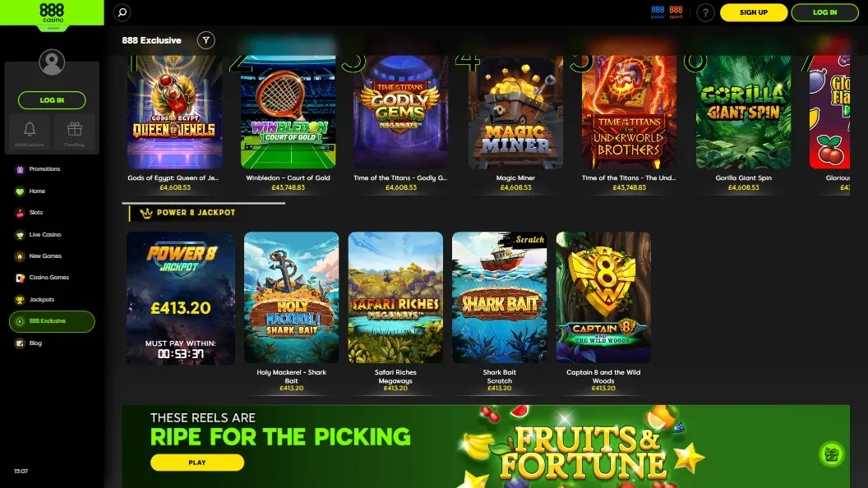The image size is (868, 488).
Task: Select Jackpots in the sidebar menu
Action: pos(42,299)
